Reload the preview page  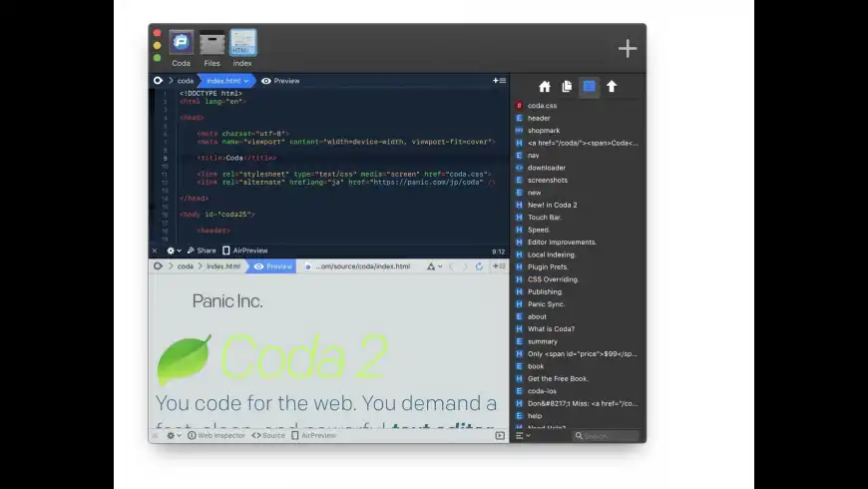coord(479,266)
